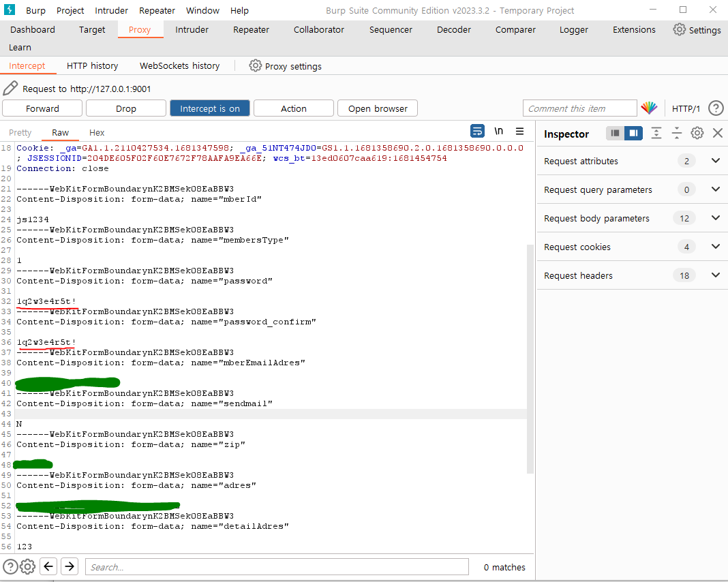This screenshot has height=582, width=728.
Task: Click the previous match back arrow
Action: tap(48, 566)
